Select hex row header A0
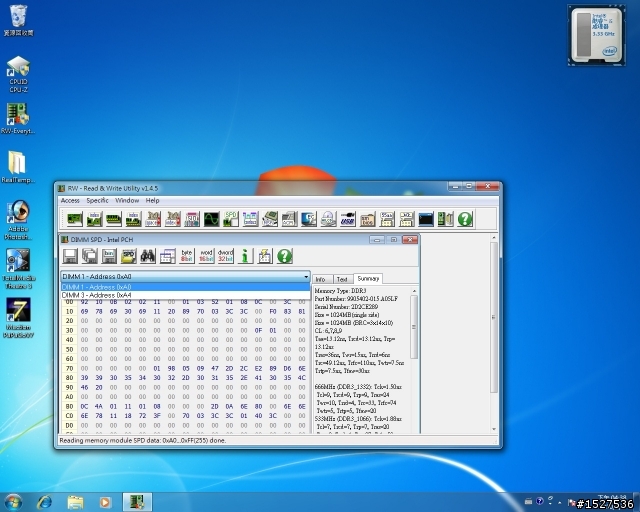640x512 pixels. pos(69,397)
